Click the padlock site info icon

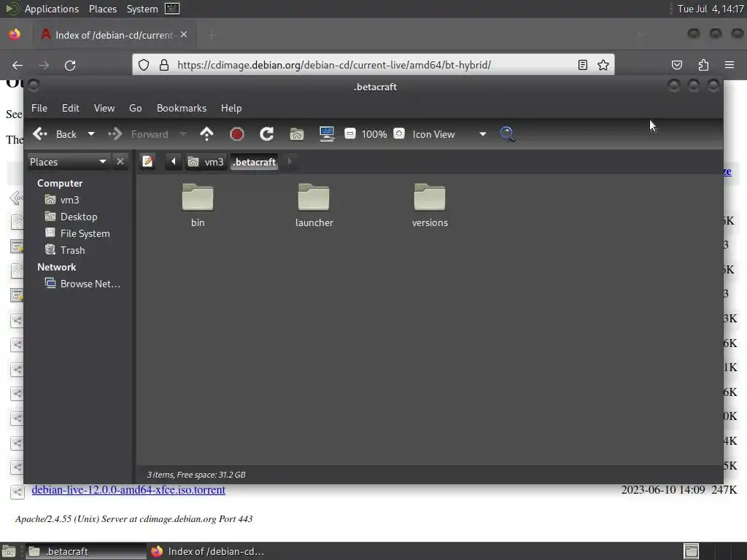click(164, 65)
